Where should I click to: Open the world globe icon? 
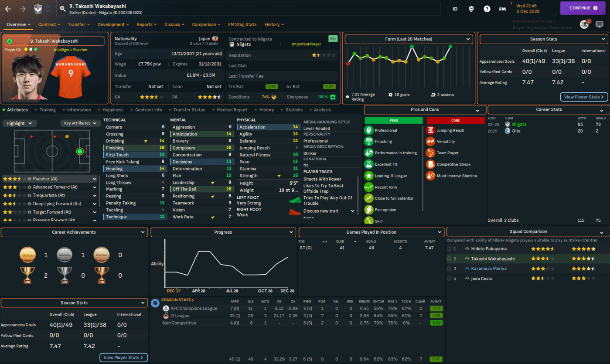click(x=471, y=9)
